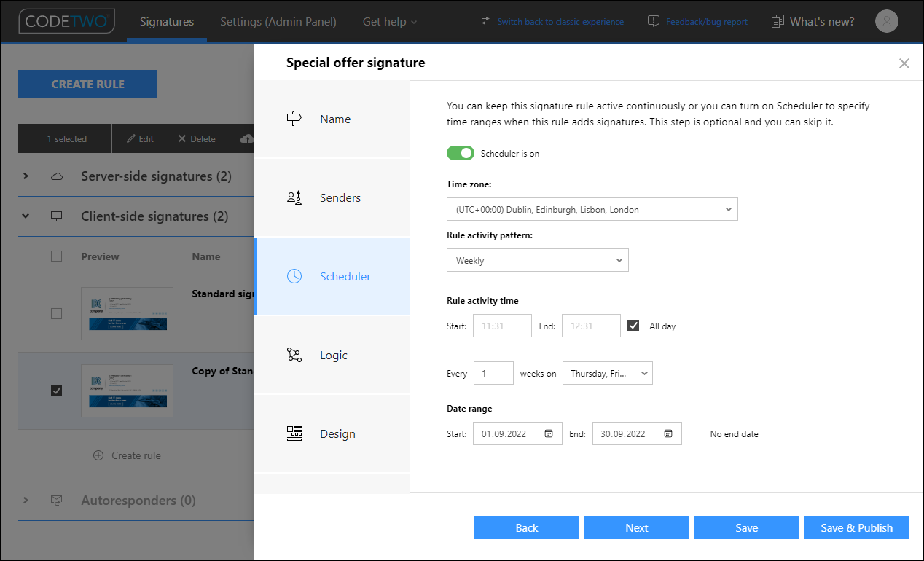The height and width of the screenshot is (561, 924).
Task: Click the What's new? link
Action: pos(822,21)
